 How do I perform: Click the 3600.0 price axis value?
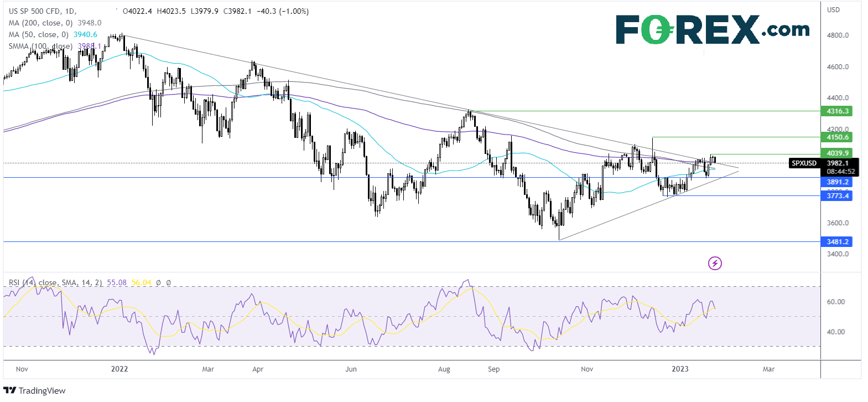(x=838, y=223)
